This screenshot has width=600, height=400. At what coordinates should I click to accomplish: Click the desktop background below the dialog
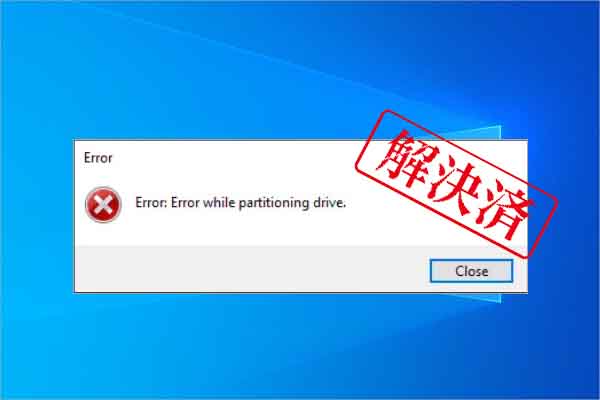point(298,344)
